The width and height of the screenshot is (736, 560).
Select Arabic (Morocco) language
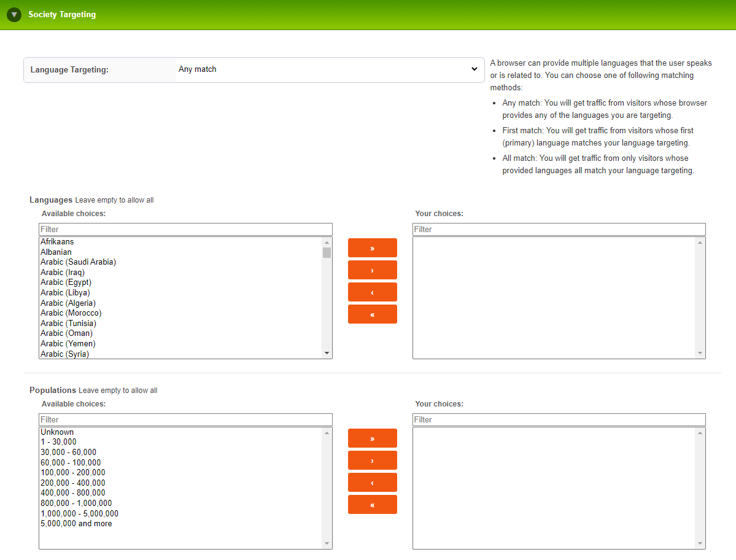(180, 313)
